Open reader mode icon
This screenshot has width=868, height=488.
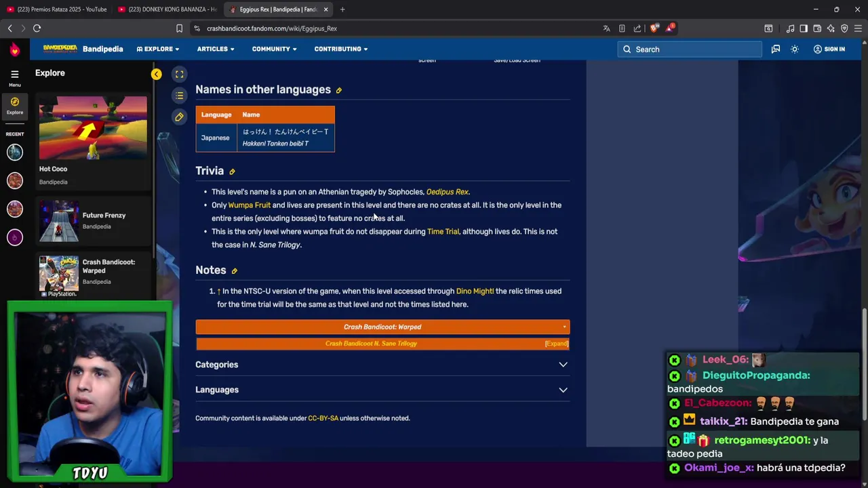[622, 28]
